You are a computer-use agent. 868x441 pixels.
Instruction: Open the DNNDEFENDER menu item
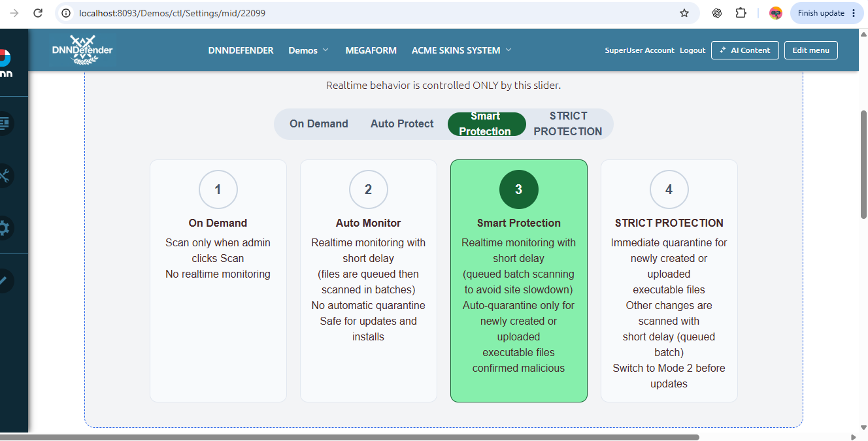click(x=241, y=50)
